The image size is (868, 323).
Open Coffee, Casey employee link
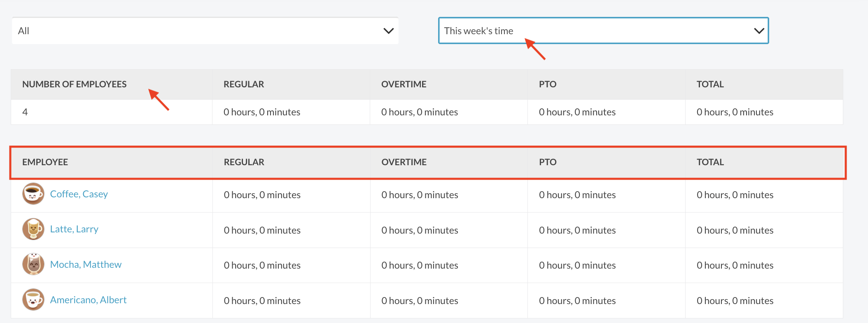[x=79, y=194]
